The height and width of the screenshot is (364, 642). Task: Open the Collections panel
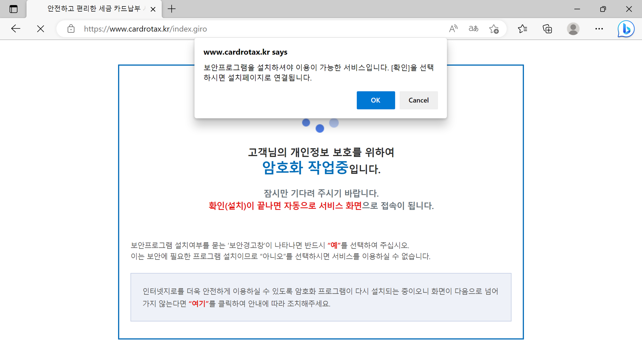pyautogui.click(x=547, y=29)
